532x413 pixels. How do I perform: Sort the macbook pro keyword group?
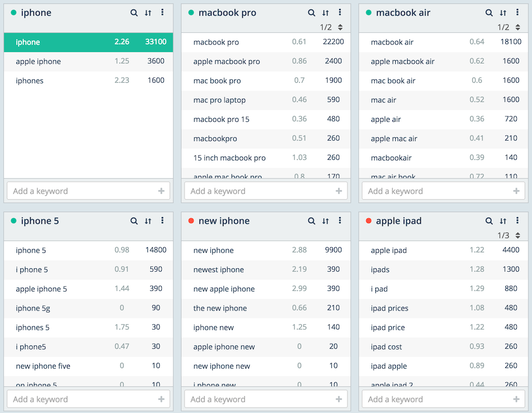[x=326, y=13]
